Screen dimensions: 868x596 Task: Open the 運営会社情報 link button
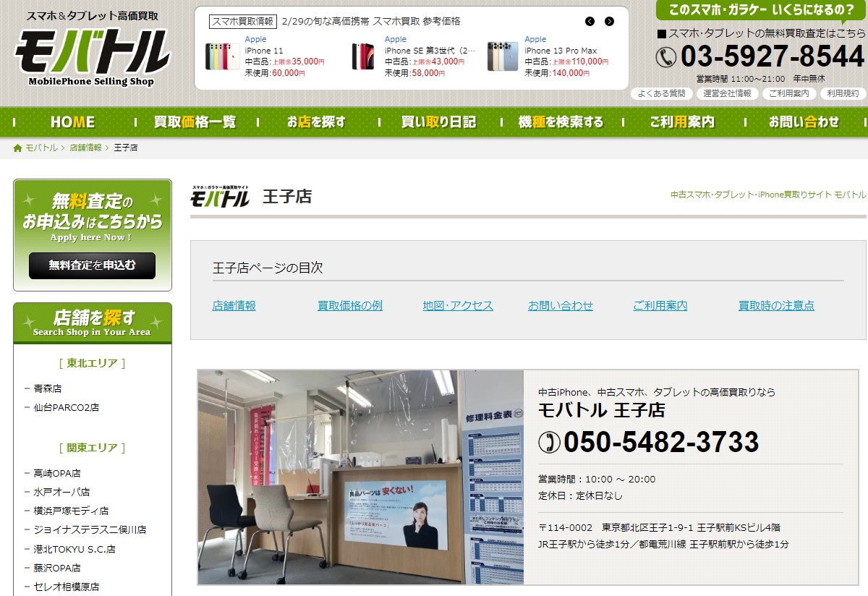(727, 93)
